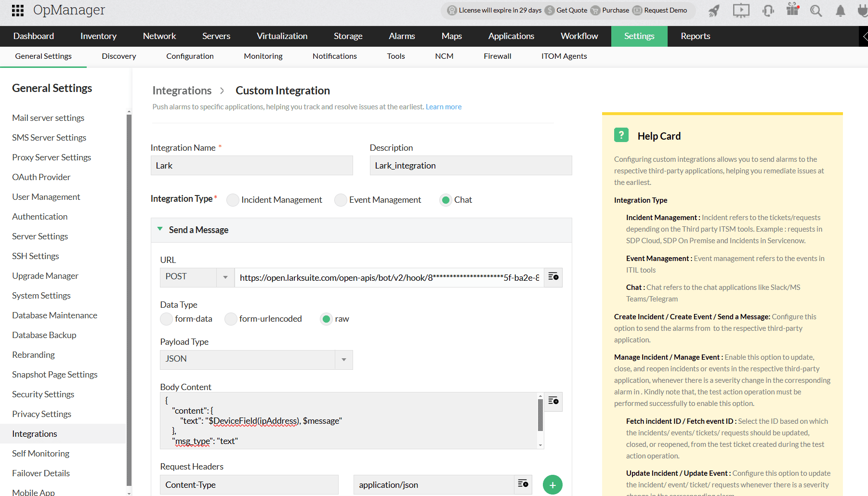Collapse the Send a Message section

pos(160,230)
